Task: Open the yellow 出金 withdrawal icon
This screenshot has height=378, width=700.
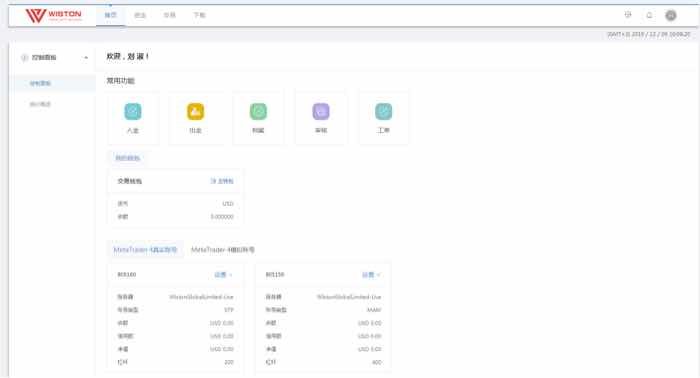Action: coord(196,112)
